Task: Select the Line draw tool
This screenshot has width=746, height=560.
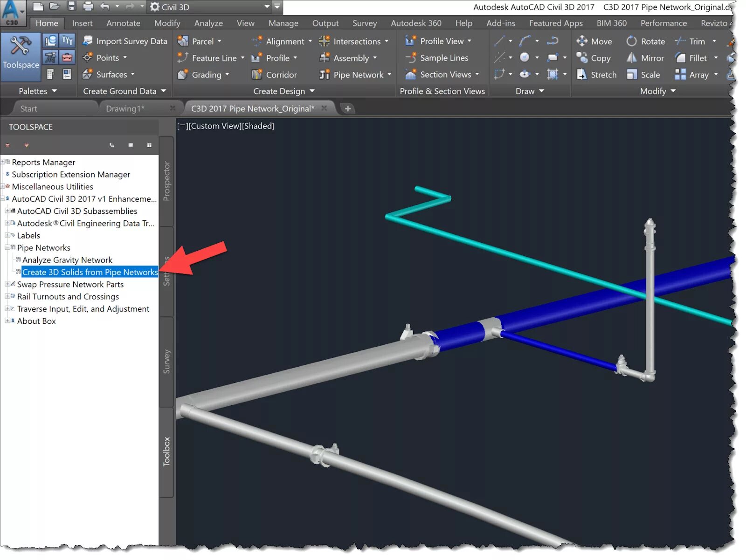Action: 499,41
